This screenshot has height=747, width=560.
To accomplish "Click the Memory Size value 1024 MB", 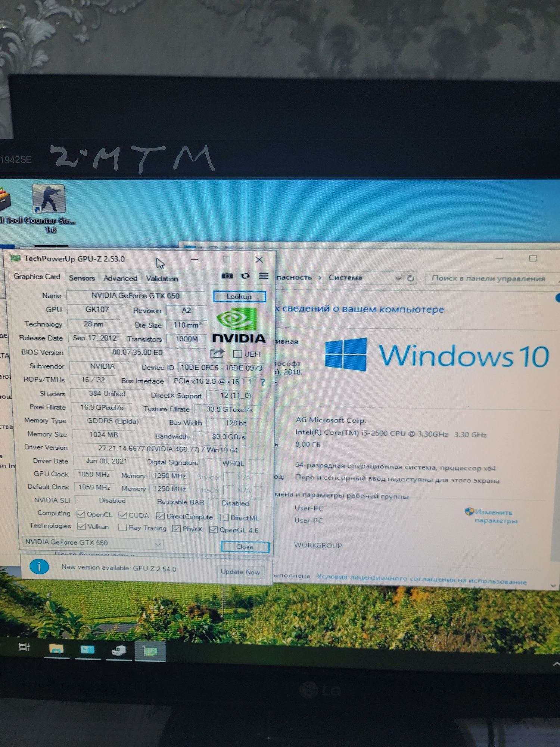I will coord(103,435).
